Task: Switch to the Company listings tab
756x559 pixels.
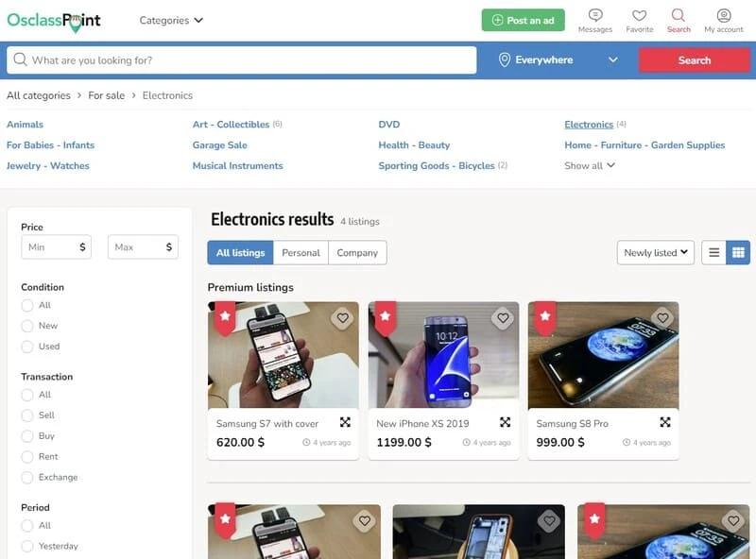Action: [x=357, y=252]
